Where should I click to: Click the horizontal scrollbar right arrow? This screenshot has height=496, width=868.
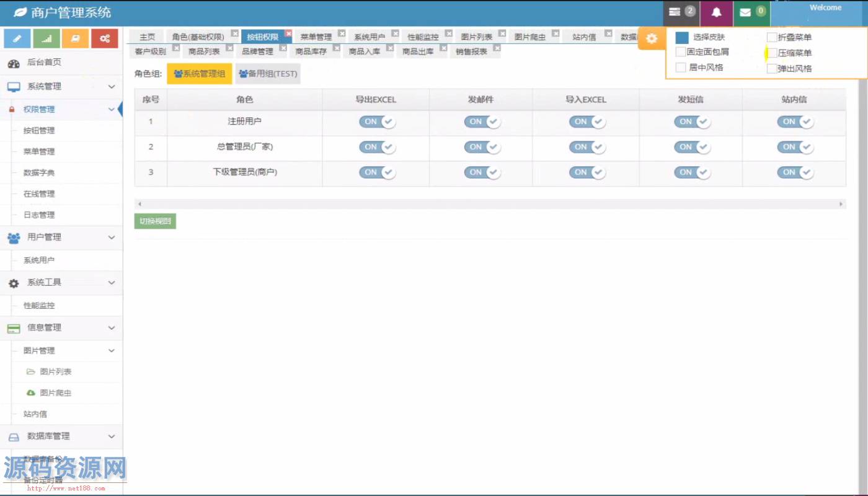(x=841, y=204)
